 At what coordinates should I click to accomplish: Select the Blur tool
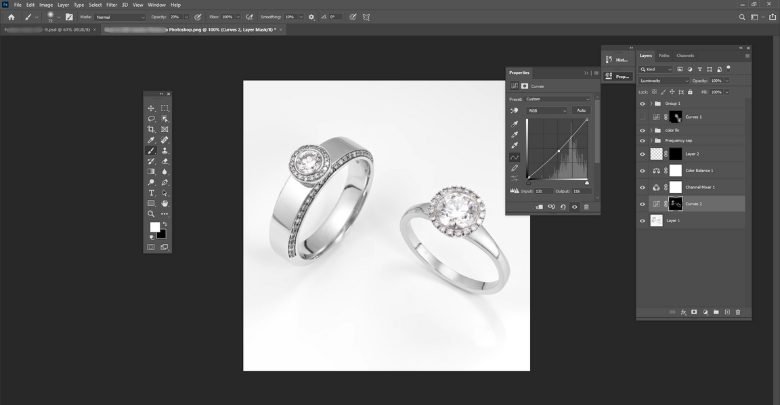click(165, 172)
